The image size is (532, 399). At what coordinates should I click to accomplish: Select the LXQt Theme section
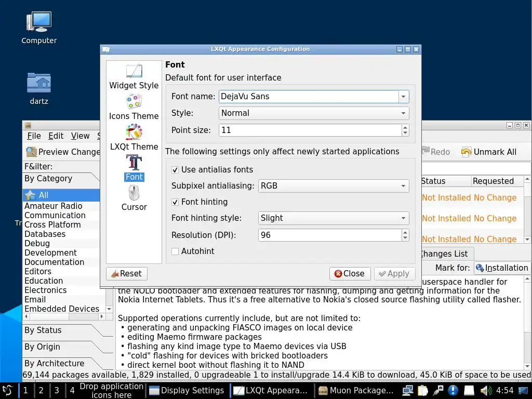(x=134, y=137)
